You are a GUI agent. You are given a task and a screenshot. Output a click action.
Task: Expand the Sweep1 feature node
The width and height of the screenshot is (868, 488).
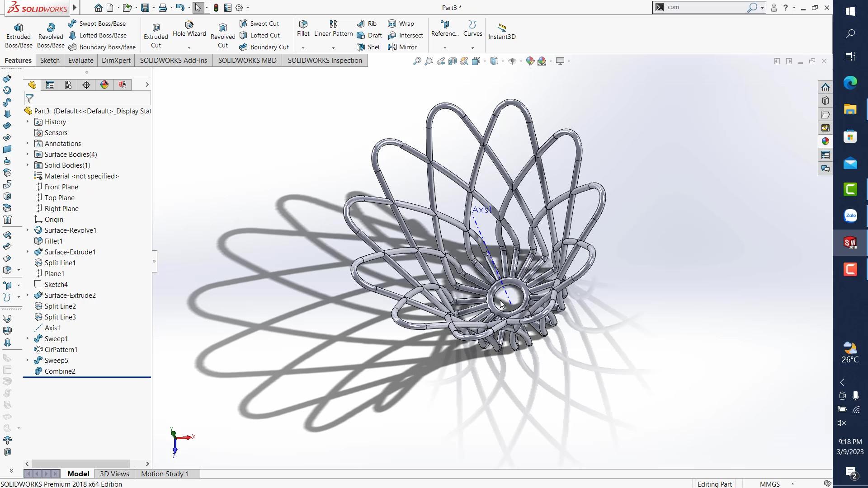[27, 339]
